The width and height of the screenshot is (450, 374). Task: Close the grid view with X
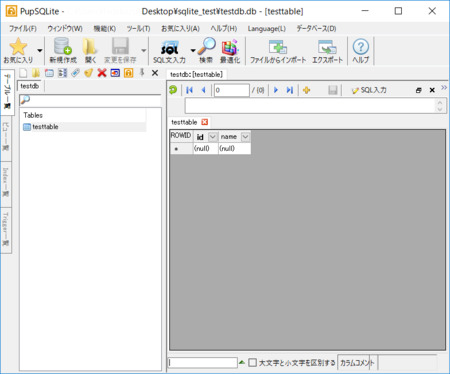[x=432, y=90]
